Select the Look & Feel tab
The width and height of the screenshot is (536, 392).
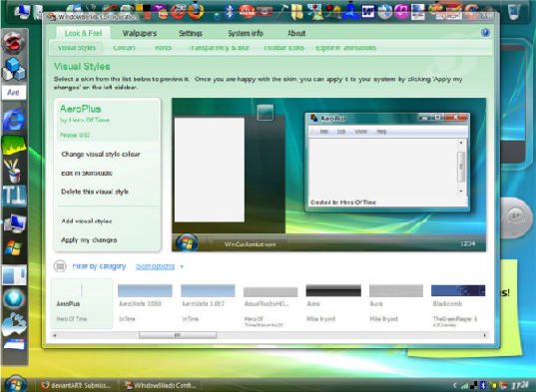(84, 33)
